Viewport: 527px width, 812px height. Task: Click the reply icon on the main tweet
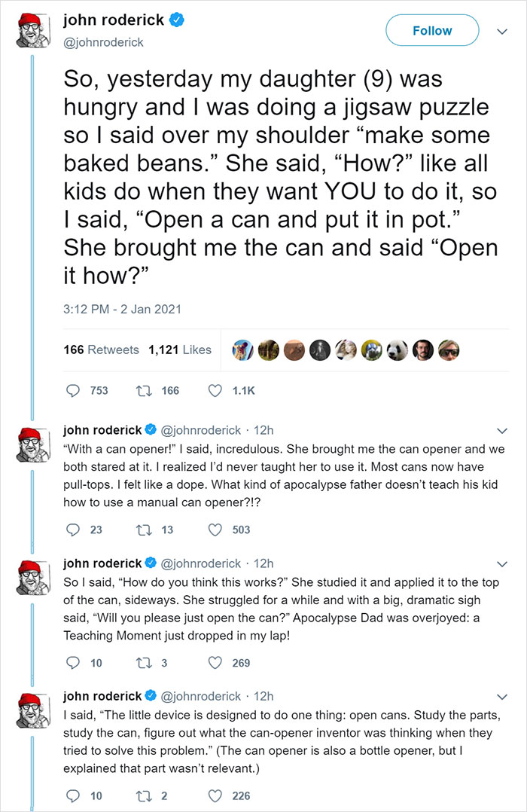[75, 390]
